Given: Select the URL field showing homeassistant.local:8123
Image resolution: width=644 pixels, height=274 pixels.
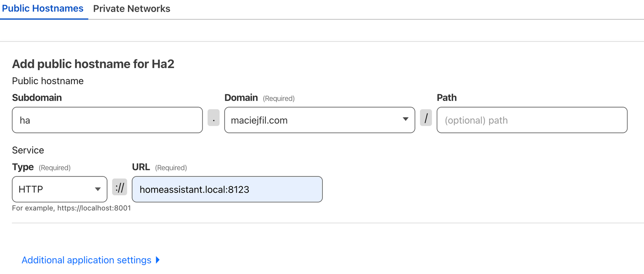Looking at the screenshot, I should point(227,189).
